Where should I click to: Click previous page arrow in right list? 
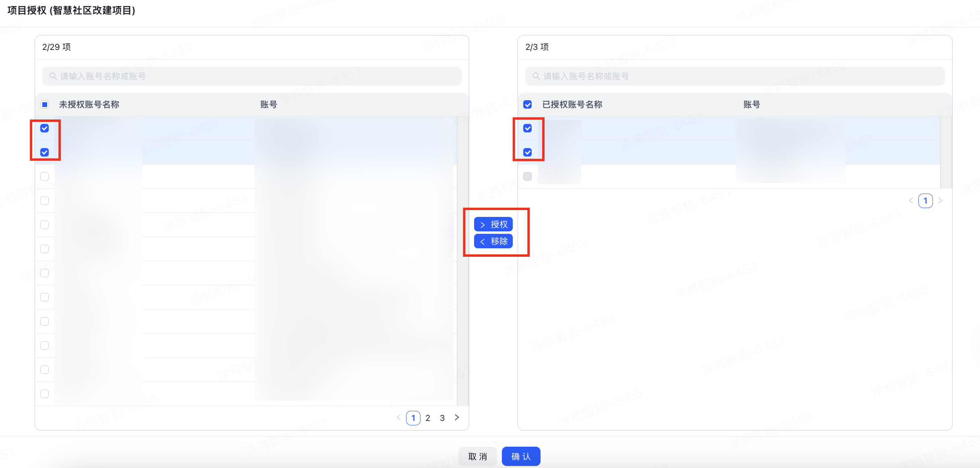(x=911, y=200)
